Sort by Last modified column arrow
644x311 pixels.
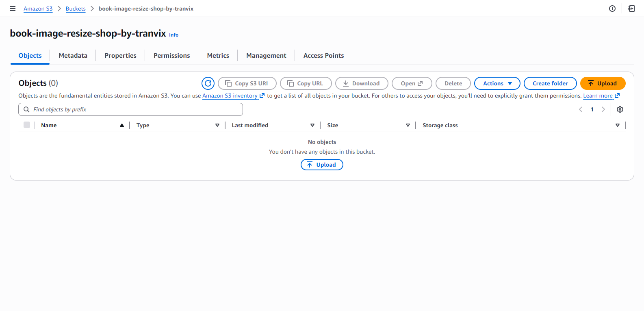[x=312, y=125]
